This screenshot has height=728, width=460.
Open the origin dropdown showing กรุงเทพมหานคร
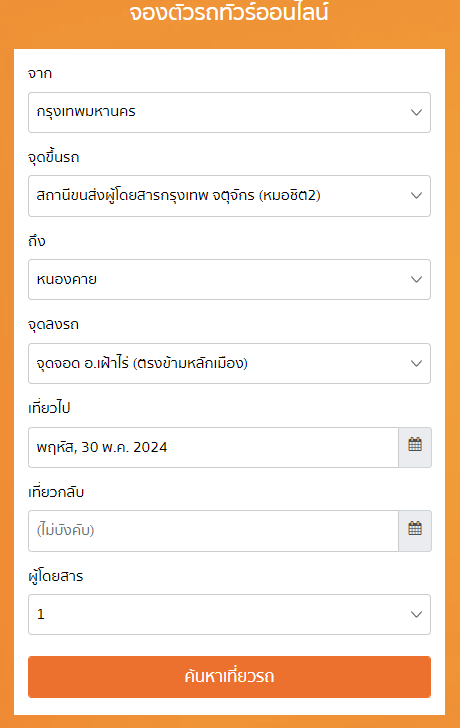pyautogui.click(x=229, y=112)
